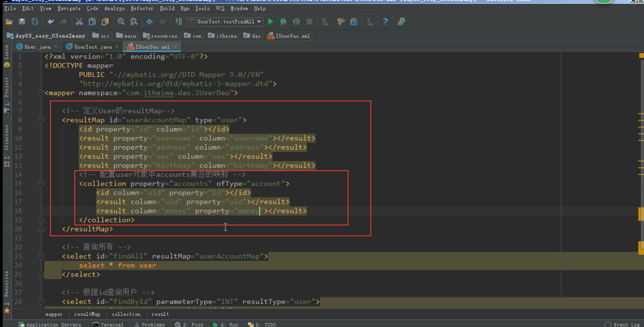The width and height of the screenshot is (644, 327).
Task: Click the Help question mark icon
Action: 385,22
